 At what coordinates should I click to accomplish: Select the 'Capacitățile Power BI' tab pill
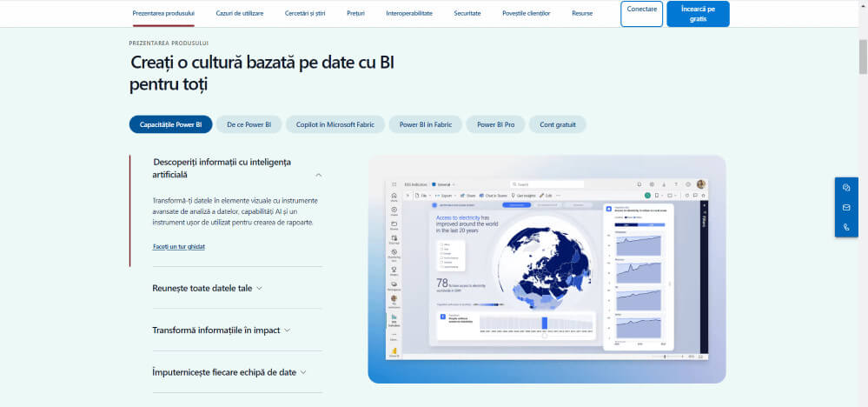coord(171,124)
